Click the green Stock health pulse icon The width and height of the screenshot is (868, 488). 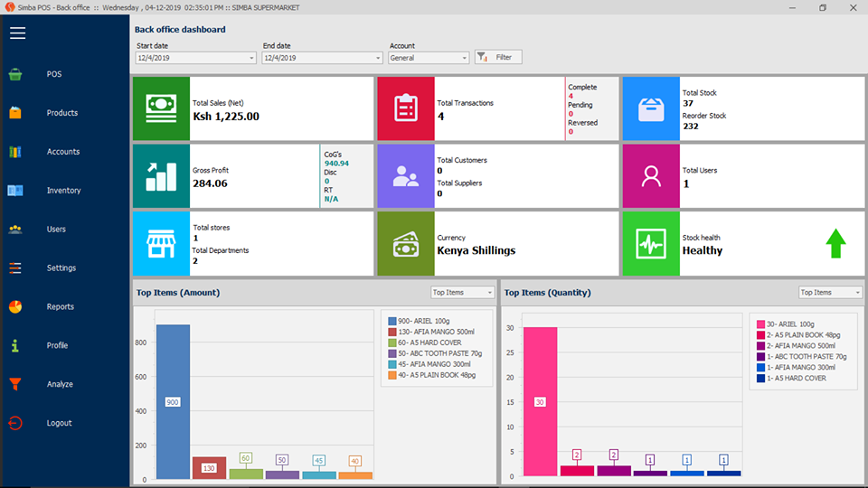click(651, 243)
